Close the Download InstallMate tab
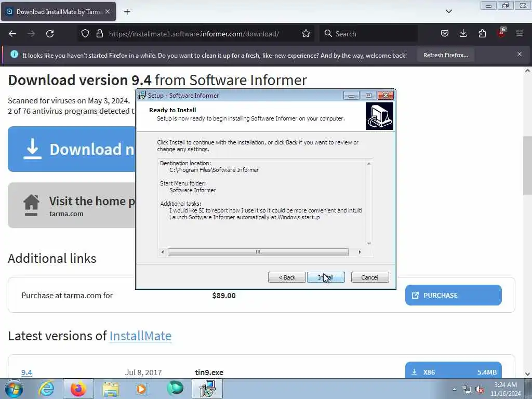The width and height of the screenshot is (532, 399). (x=107, y=11)
